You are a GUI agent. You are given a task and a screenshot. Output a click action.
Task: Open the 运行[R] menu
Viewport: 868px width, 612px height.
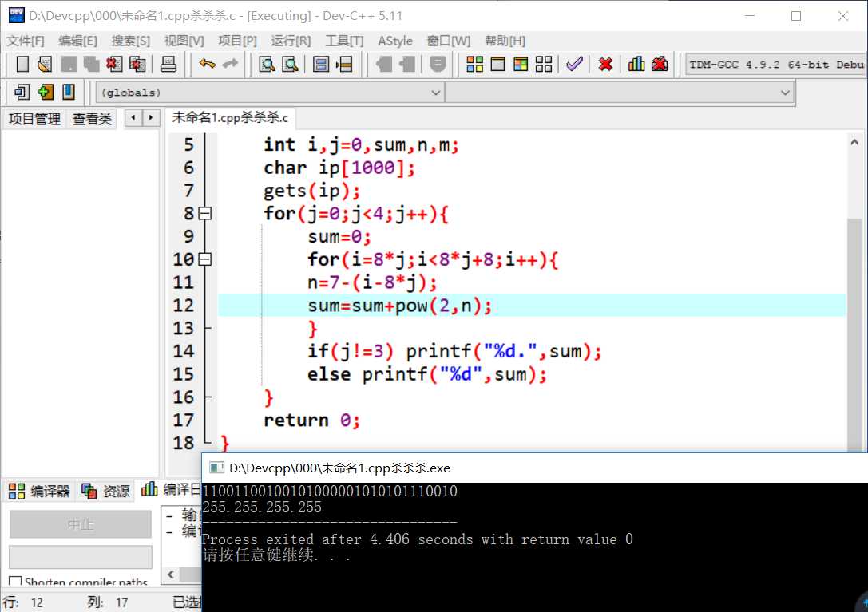[x=291, y=41]
